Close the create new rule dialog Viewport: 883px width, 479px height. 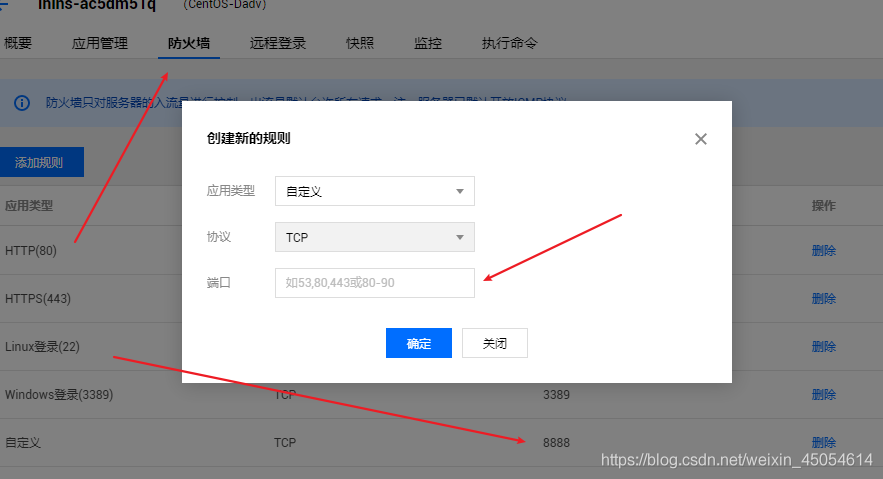[701, 139]
